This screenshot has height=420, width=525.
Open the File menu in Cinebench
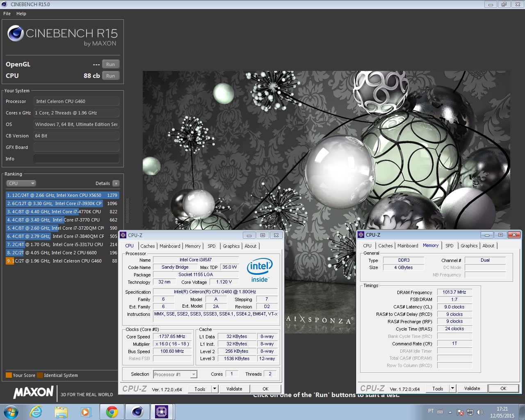7,14
